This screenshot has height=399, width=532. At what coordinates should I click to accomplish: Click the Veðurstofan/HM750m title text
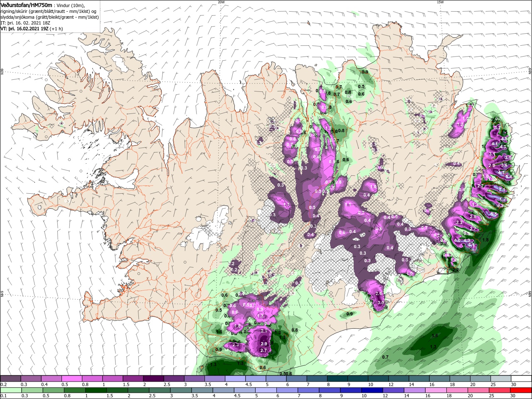coord(26,5)
